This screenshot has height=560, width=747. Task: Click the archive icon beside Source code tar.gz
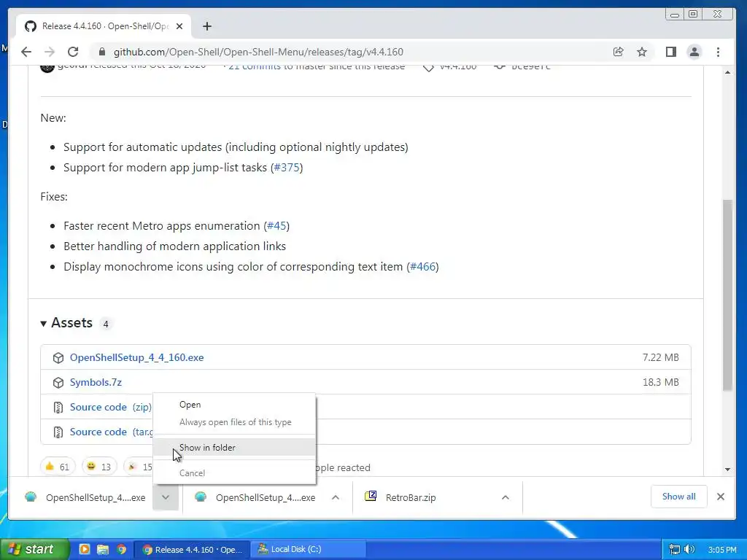coord(58,432)
